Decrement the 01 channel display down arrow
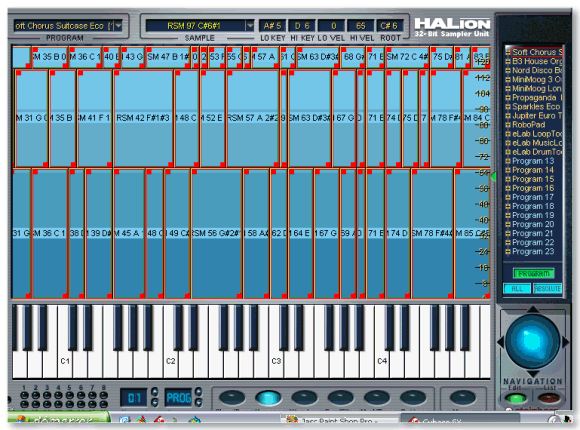580x430 pixels. coord(155,402)
